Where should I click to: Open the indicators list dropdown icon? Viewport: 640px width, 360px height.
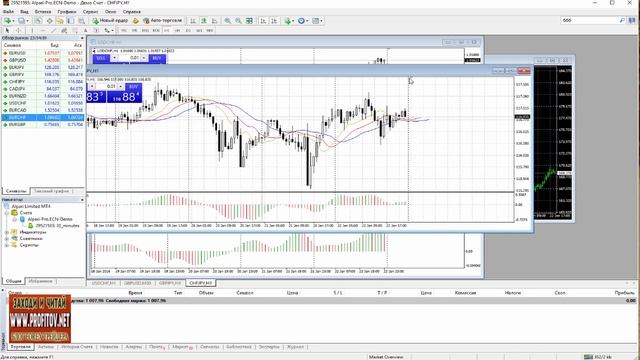[289, 20]
